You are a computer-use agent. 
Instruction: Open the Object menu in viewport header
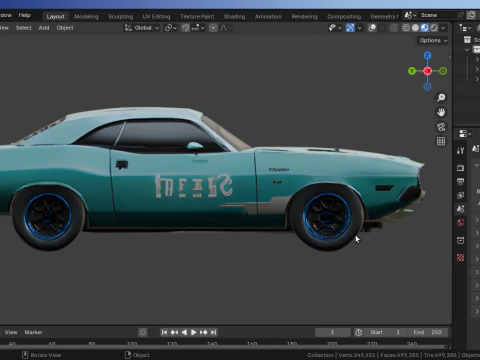[x=65, y=28]
